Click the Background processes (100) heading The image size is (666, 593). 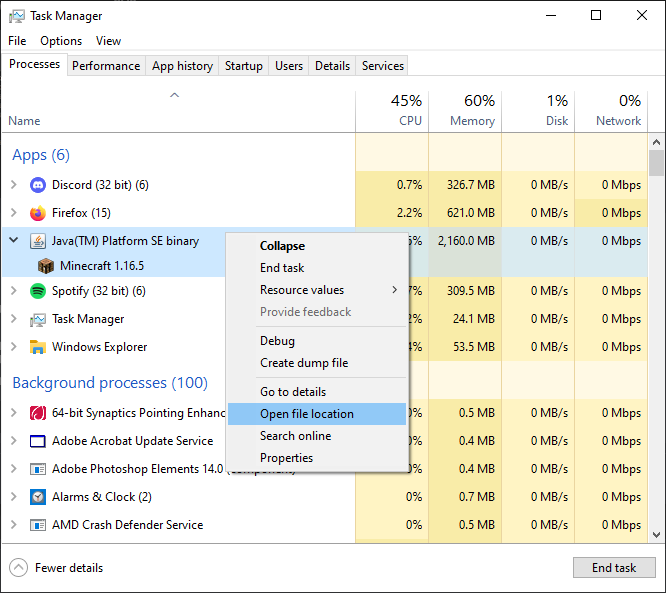coord(110,383)
